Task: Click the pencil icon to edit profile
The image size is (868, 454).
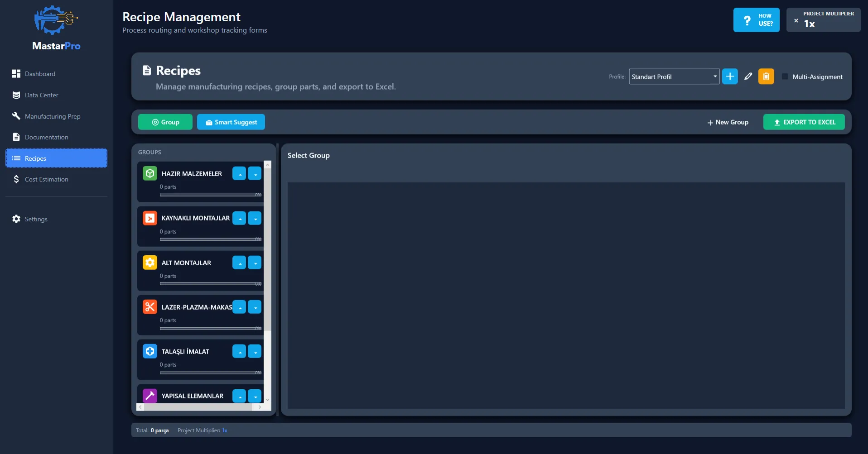Action: 748,76
